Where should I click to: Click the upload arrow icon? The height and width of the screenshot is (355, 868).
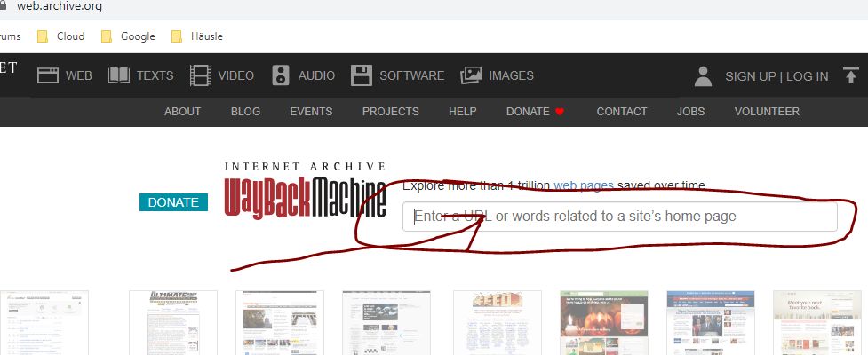851,75
